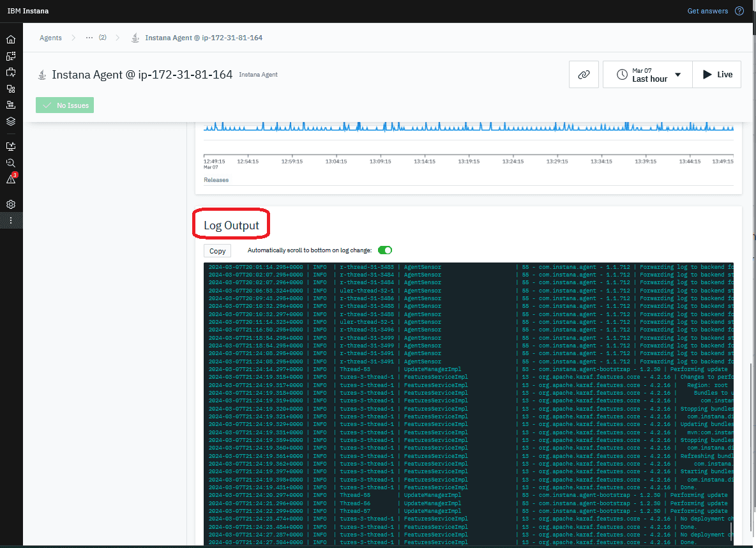Open the Last hour time range dropdown
Screen dimensions: 756x548
click(647, 75)
